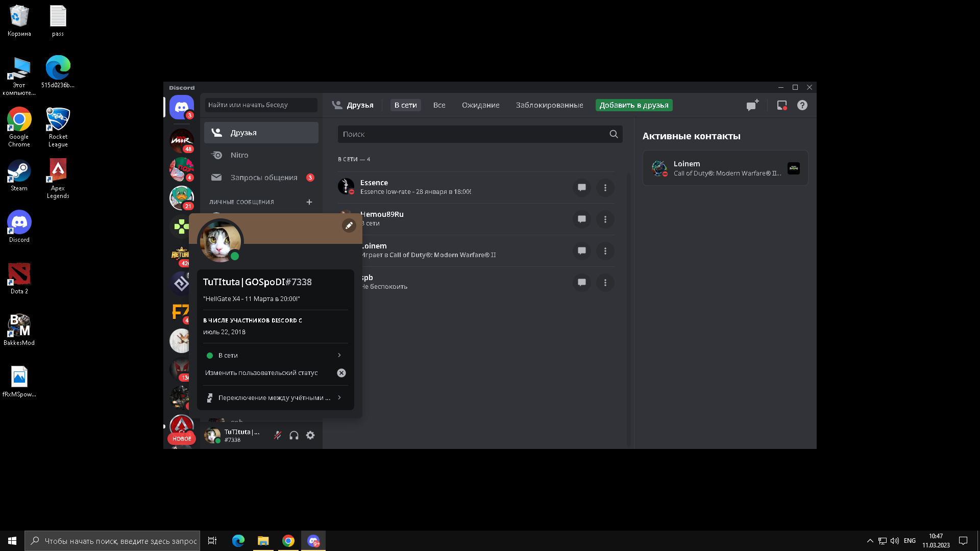980x551 pixels.
Task: Open the green gamepad server icon
Action: point(181,227)
